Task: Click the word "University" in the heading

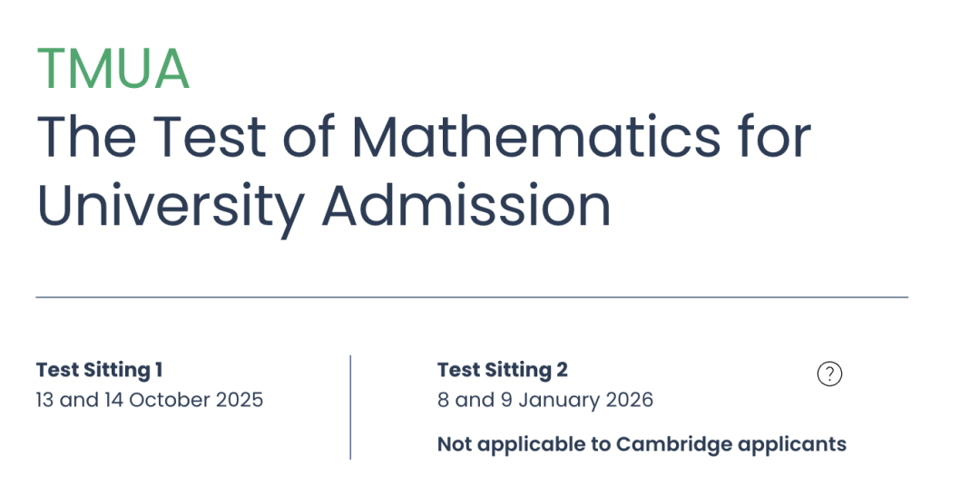Action: point(171,207)
